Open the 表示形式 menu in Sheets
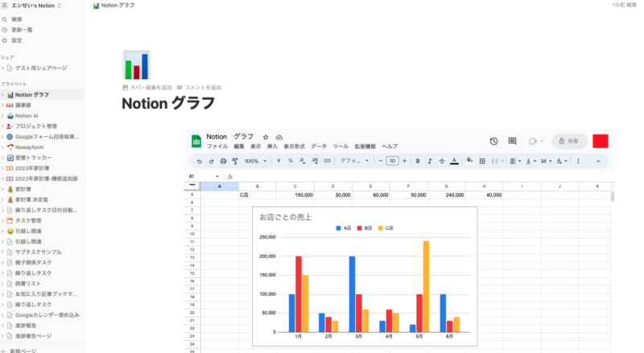 tap(294, 147)
